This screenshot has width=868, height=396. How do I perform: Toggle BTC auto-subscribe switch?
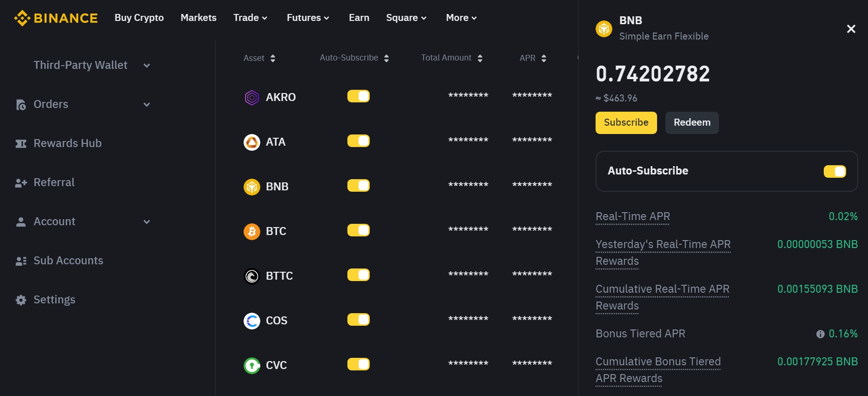(359, 230)
